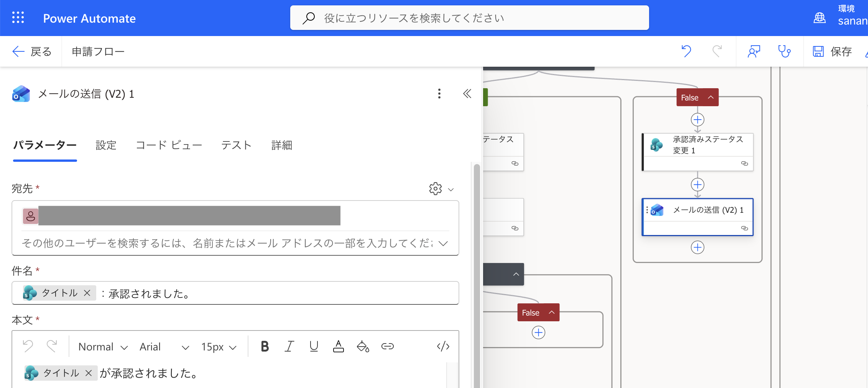Select the メールの送信 (V2) 1 action card

pos(698,217)
